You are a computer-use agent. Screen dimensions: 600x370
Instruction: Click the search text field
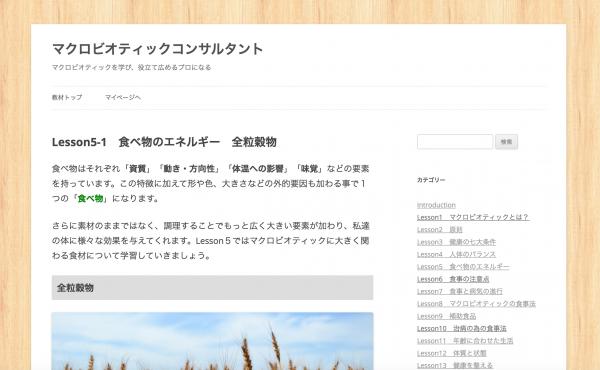point(455,142)
